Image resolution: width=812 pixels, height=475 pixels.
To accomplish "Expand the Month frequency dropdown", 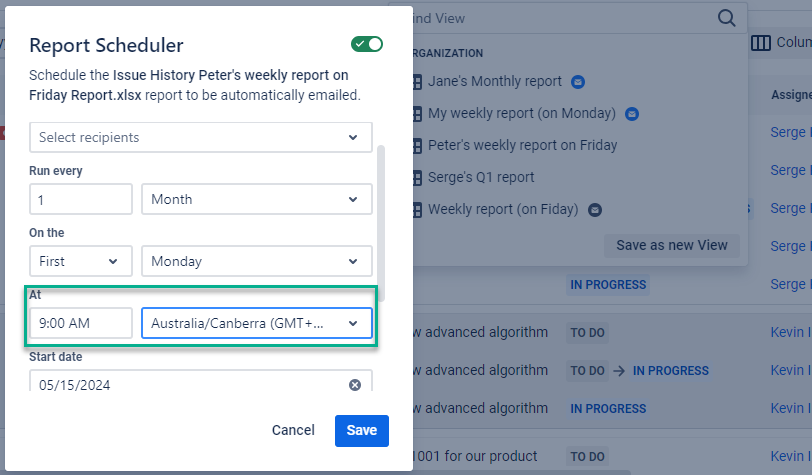I will [256, 199].
